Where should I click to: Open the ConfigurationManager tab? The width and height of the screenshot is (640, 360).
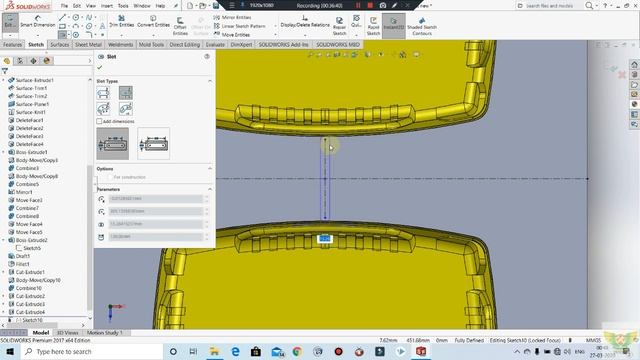(x=33, y=61)
